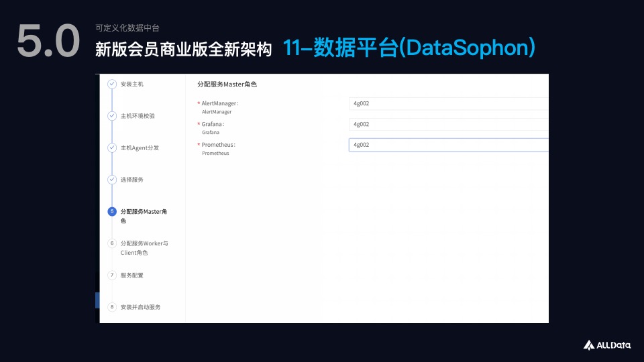
Task: Go to the 选择服务 step label
Action: pyautogui.click(x=132, y=180)
